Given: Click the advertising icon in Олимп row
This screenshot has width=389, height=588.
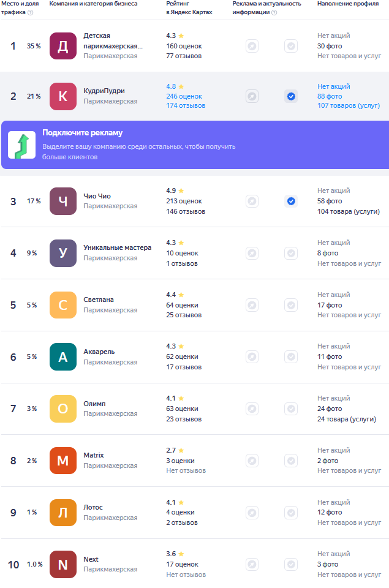Looking at the screenshot, I should tap(252, 409).
